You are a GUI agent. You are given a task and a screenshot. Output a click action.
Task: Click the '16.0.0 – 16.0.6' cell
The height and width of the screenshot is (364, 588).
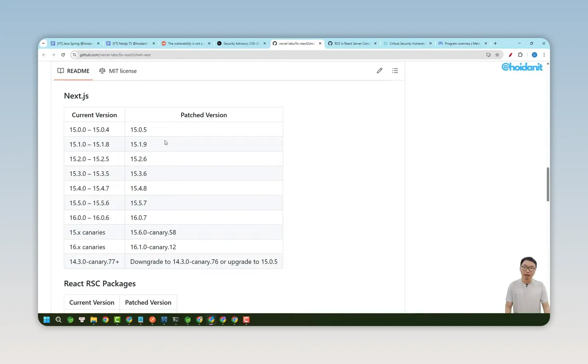click(94, 218)
